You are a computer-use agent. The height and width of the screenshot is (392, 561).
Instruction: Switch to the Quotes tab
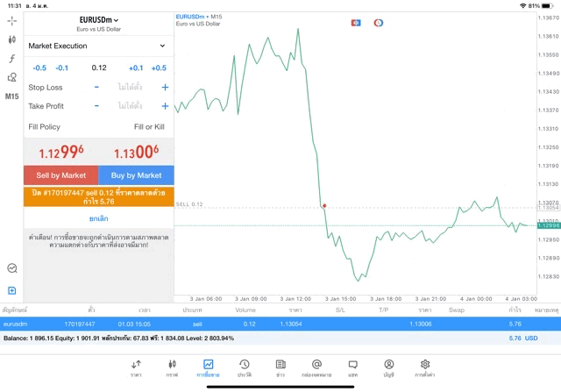(x=136, y=367)
